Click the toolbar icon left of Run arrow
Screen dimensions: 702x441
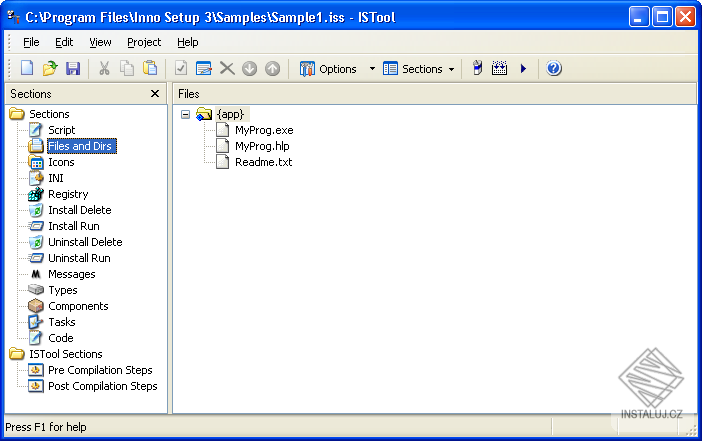tap(499, 69)
